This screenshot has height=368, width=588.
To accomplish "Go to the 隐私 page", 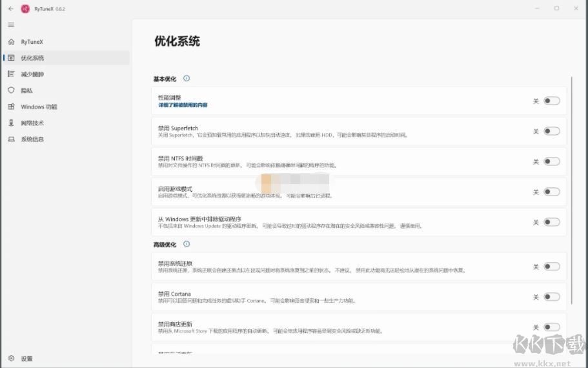I will [66, 90].
